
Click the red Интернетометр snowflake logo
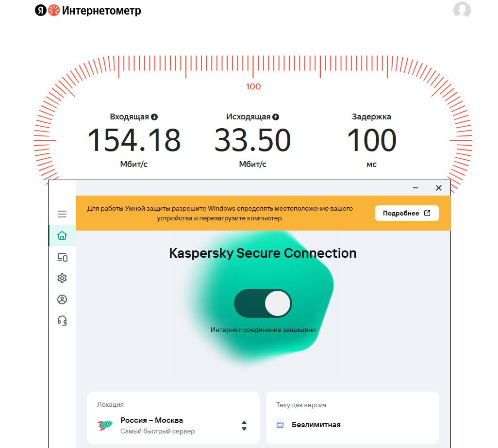tap(54, 11)
